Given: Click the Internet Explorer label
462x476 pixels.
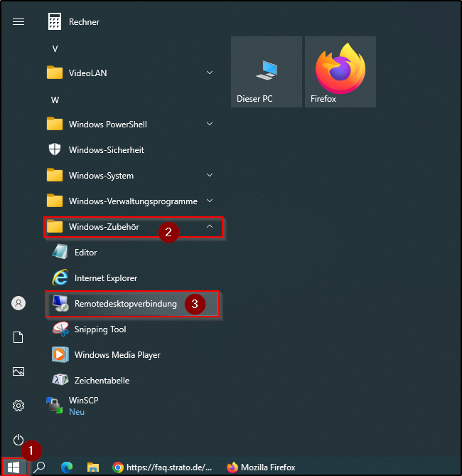Looking at the screenshot, I should 106,278.
